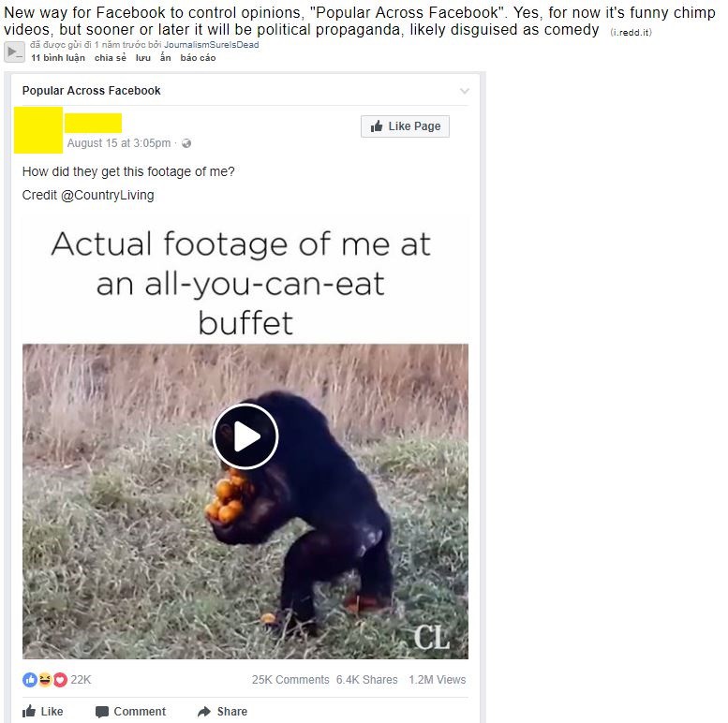
Task: Click the laughing haha reaction icon
Action: click(x=45, y=680)
